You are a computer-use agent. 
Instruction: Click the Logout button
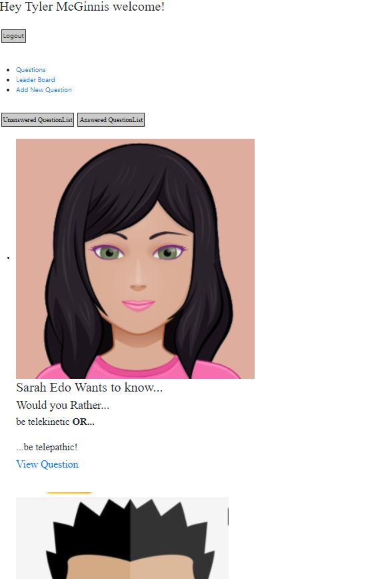[13, 36]
